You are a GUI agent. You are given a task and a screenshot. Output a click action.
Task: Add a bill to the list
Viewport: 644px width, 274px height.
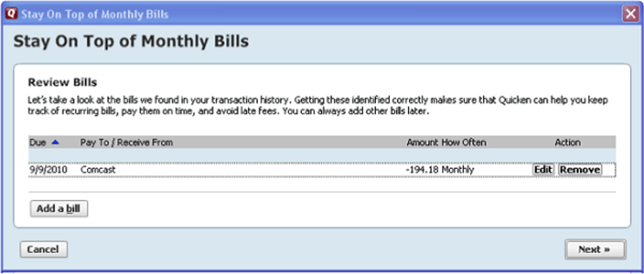point(59,209)
